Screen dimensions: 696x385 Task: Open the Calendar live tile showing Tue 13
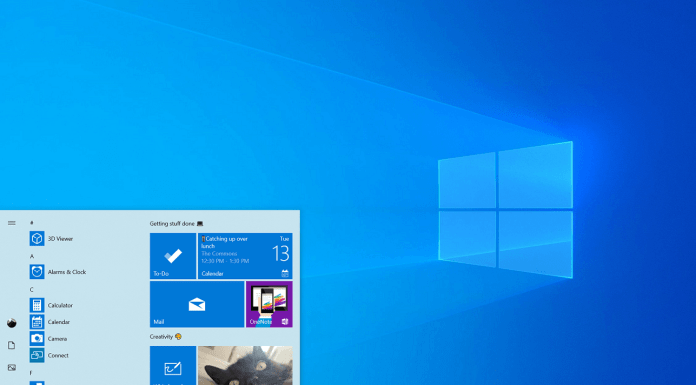coord(245,256)
